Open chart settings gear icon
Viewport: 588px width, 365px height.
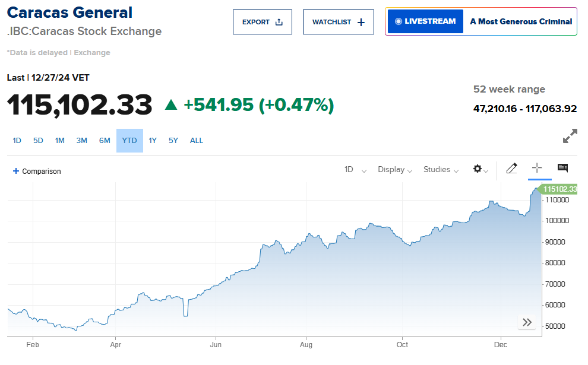[x=480, y=169]
